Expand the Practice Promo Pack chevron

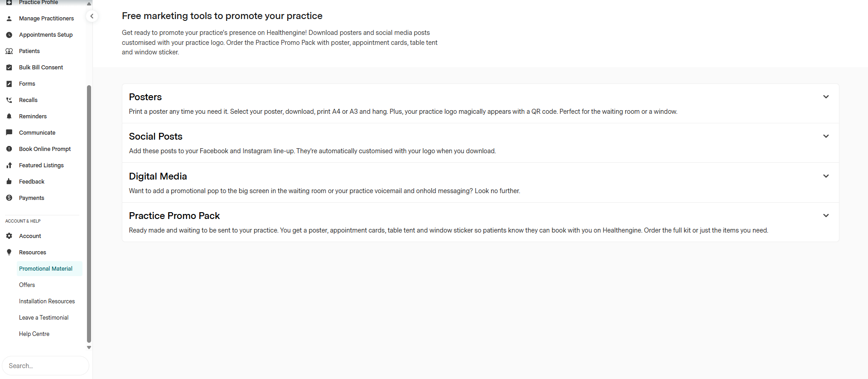click(x=826, y=216)
